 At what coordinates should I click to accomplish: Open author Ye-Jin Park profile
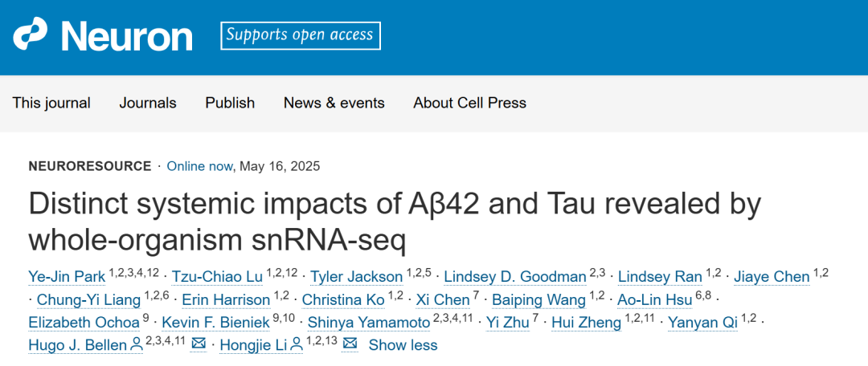67,276
